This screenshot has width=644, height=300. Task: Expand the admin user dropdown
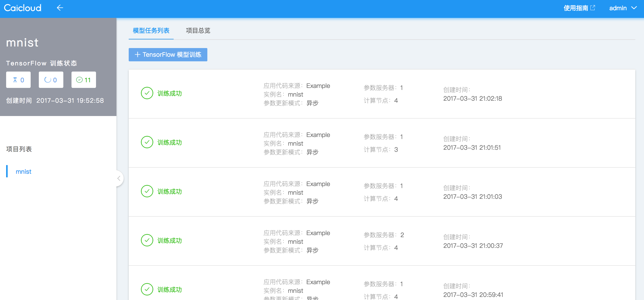[623, 8]
